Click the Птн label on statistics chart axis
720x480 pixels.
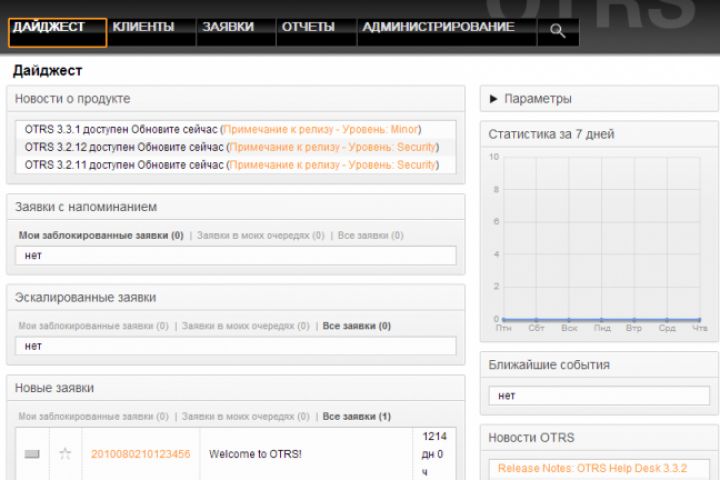point(503,328)
